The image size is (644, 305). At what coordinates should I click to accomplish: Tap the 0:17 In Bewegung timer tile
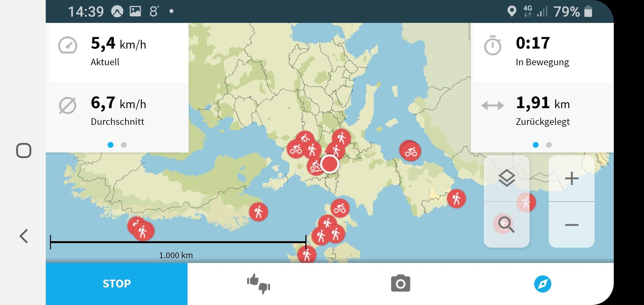click(543, 52)
